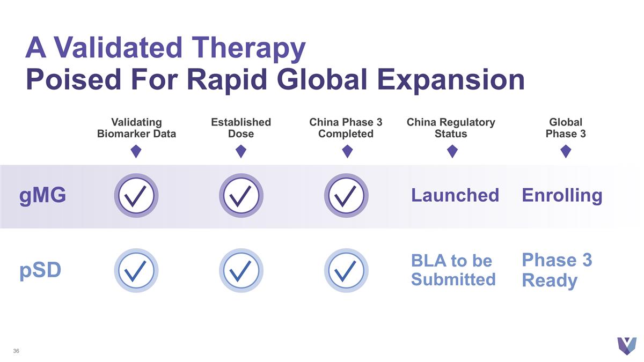This screenshot has width=644, height=362.
Task: Click the pSD China Phase 3 Completed checkmark
Action: 347,270
